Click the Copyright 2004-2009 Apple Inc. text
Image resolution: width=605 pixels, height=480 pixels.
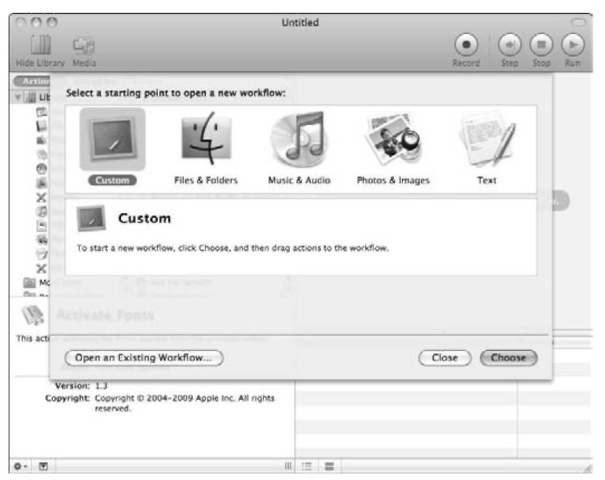click(184, 403)
